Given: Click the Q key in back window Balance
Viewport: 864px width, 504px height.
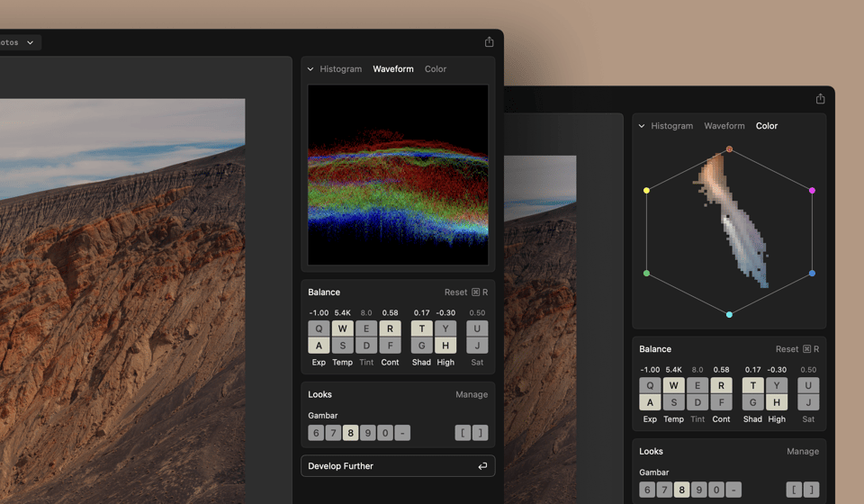Looking at the screenshot, I should click(x=650, y=385).
